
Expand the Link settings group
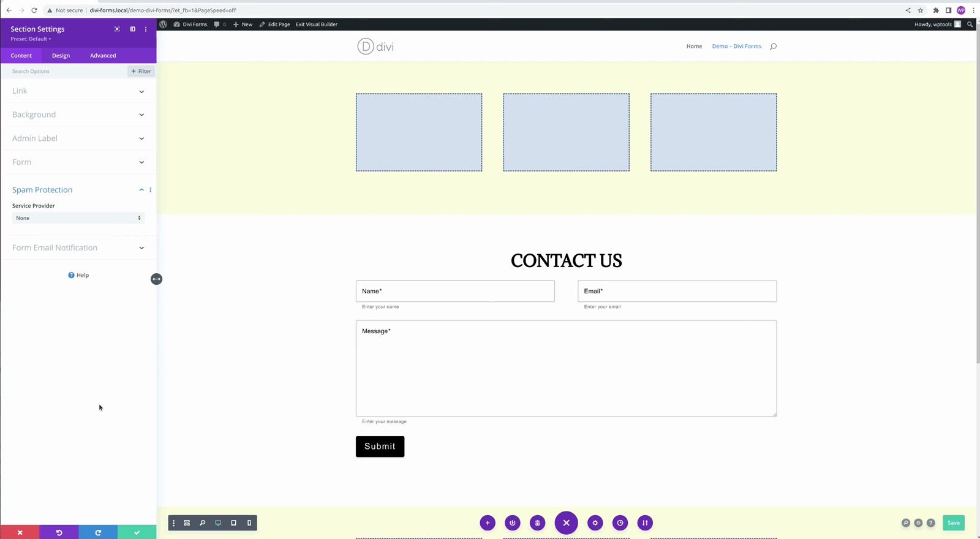78,91
